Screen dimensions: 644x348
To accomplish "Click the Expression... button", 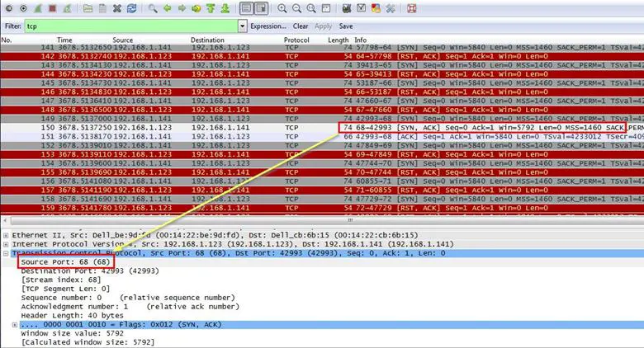I will [x=268, y=26].
